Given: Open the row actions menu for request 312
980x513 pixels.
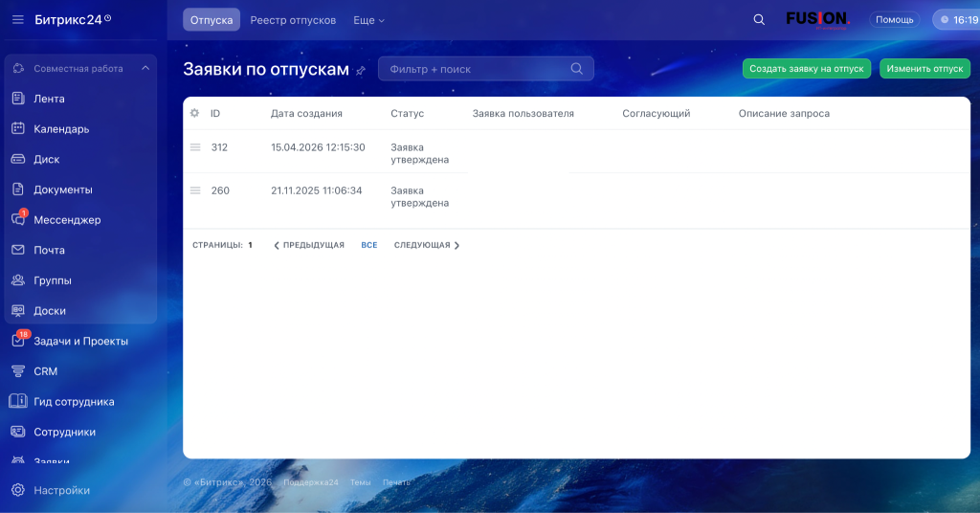Looking at the screenshot, I should click(x=195, y=147).
